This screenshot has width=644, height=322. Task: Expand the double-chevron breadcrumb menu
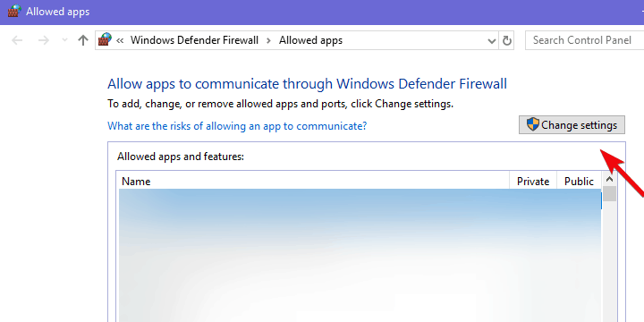[120, 40]
